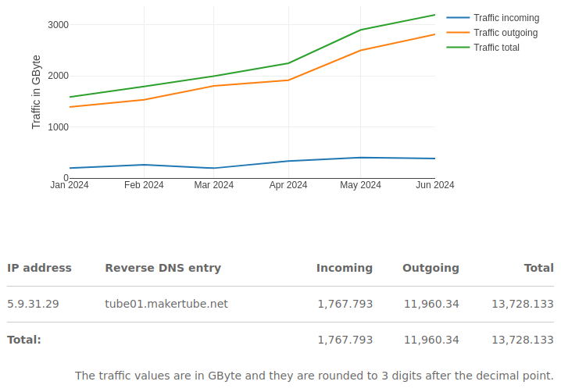Screen dimensions: 561x392
Task: Toggle the Traffic incoming legend entry
Action: pos(493,18)
